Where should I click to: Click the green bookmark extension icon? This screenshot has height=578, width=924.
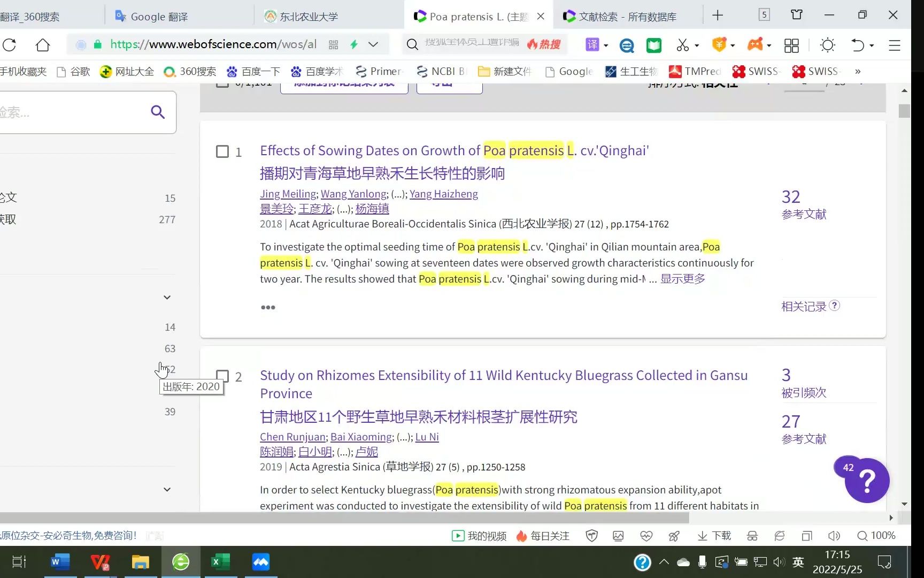coord(654,45)
